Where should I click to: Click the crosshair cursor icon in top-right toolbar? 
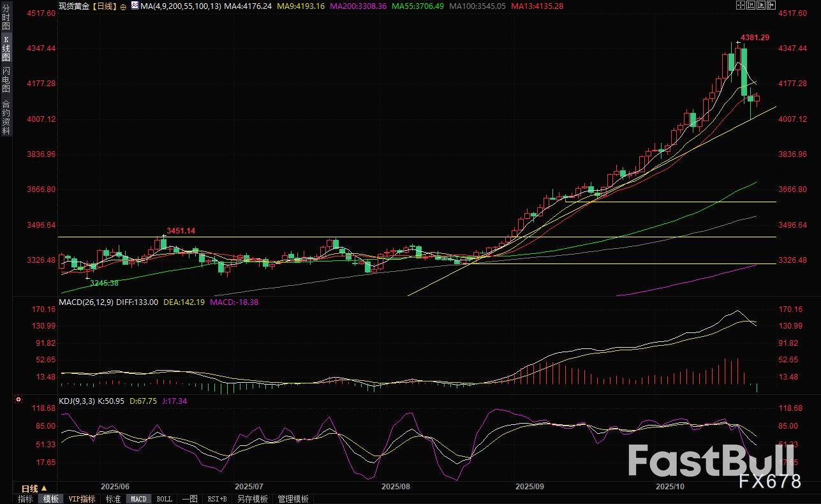point(740,5)
